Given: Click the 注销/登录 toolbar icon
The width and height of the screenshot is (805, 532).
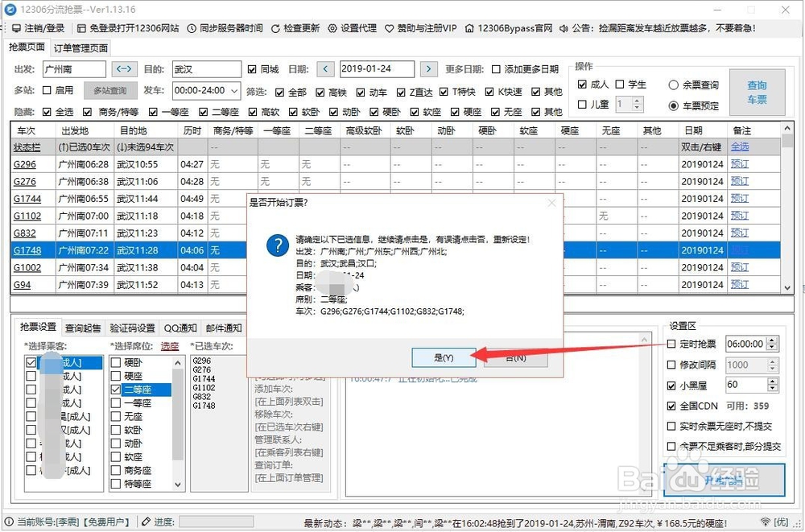Looking at the screenshot, I should click(16, 28).
